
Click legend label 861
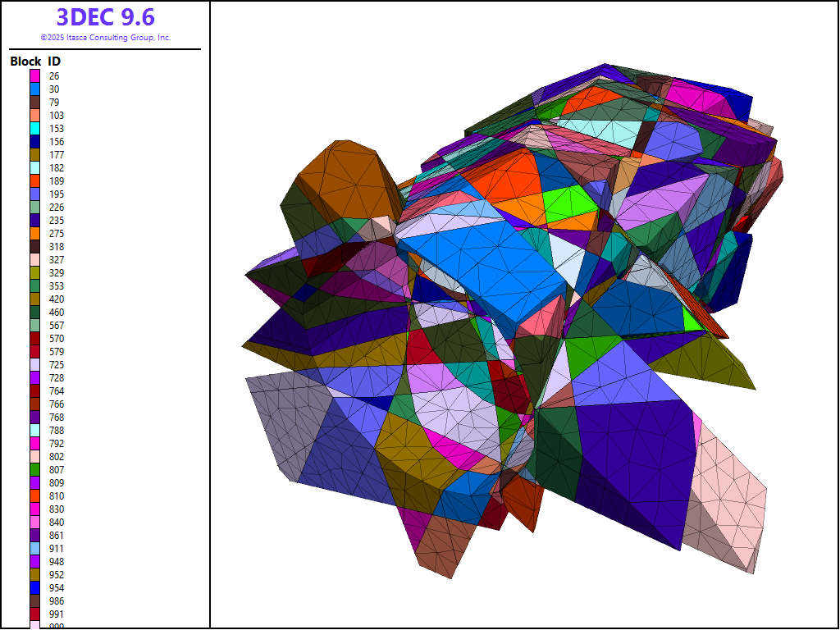pyautogui.click(x=55, y=536)
